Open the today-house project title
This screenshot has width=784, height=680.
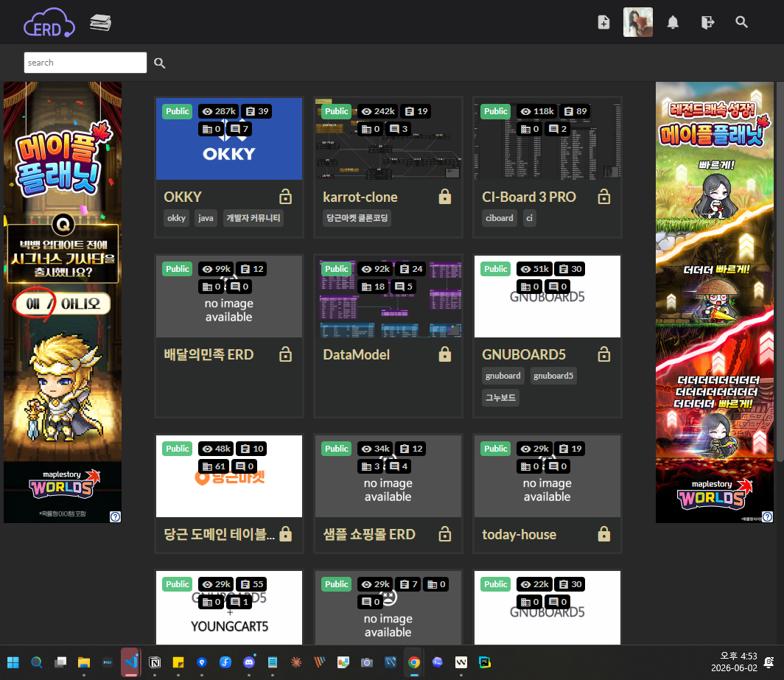pyautogui.click(x=519, y=535)
